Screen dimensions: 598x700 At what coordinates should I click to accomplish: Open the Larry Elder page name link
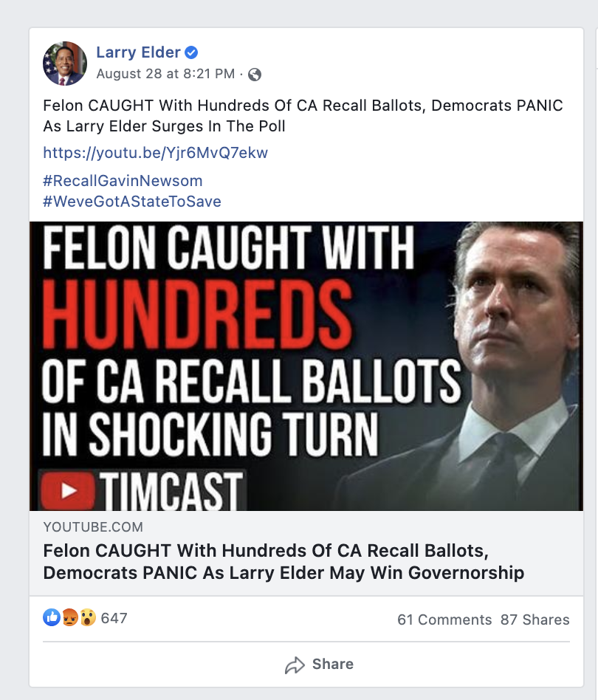[138, 52]
